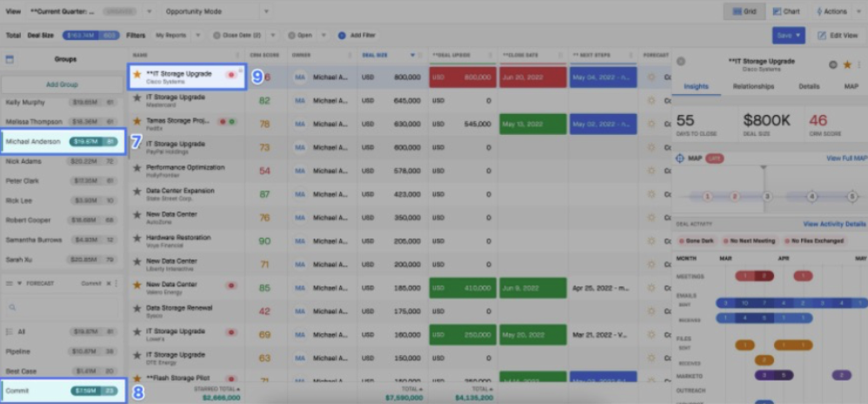Screen dimensions: 868x404
Task: Select the Pipeline forecast category
Action: click(x=62, y=352)
